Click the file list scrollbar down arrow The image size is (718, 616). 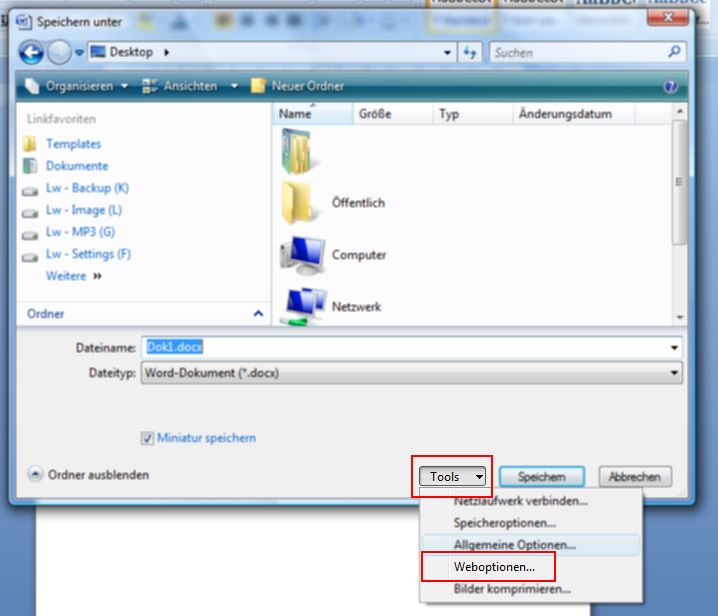pos(680,317)
